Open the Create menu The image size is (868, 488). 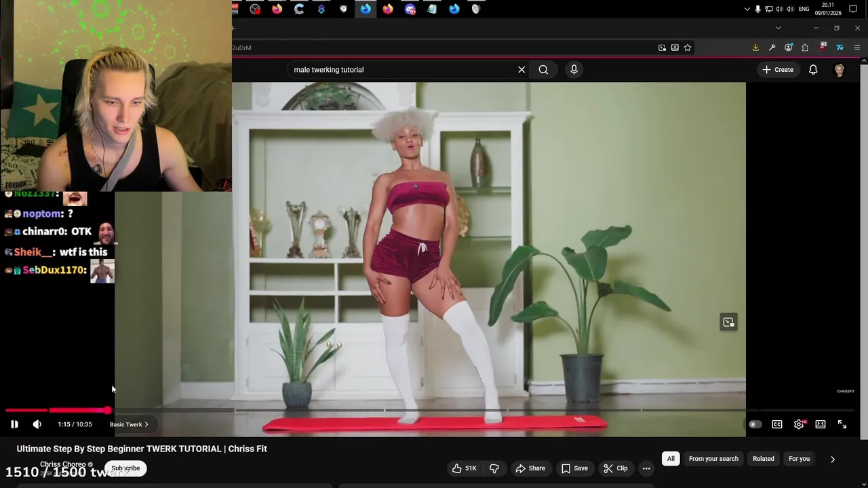click(x=778, y=70)
